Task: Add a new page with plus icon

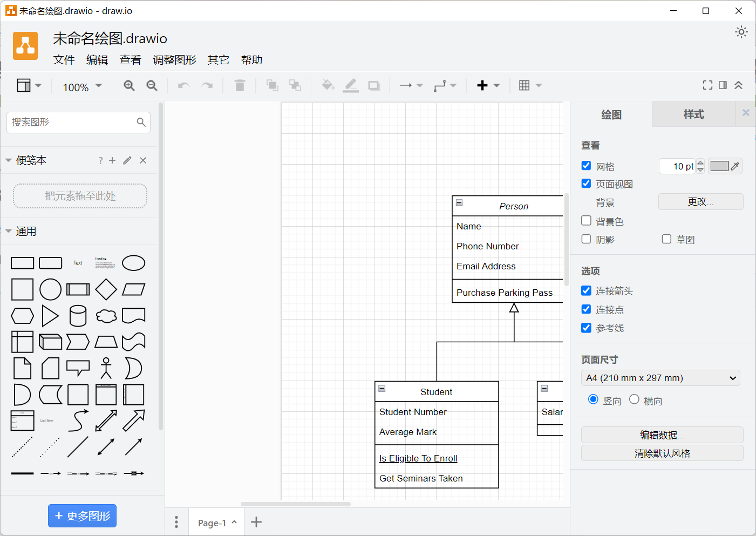Action: coord(256,522)
